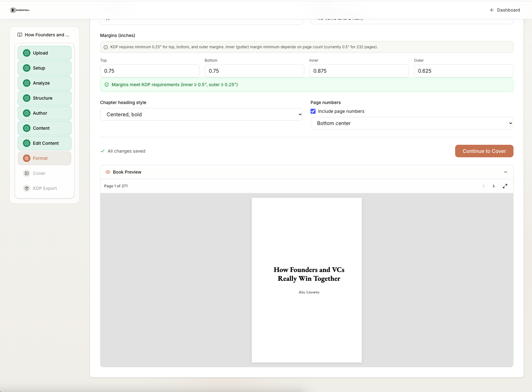This screenshot has width=532, height=392.
Task: Click the checkmark next to All changes saved
Action: 103,151
